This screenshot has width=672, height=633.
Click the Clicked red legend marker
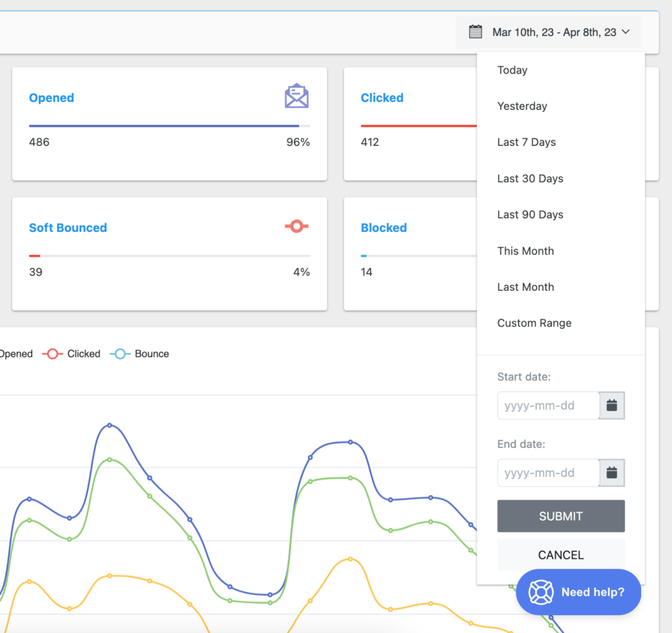(52, 354)
